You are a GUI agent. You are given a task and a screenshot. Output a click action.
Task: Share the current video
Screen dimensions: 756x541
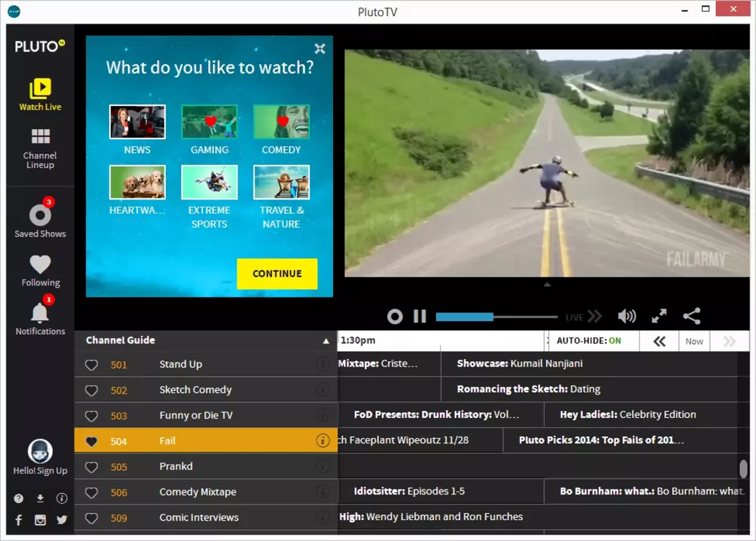click(x=692, y=316)
